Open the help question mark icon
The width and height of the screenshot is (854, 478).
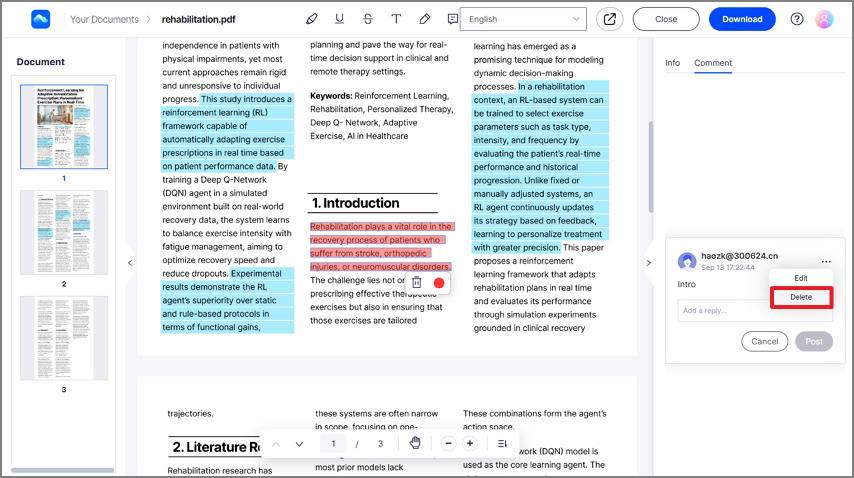[797, 19]
